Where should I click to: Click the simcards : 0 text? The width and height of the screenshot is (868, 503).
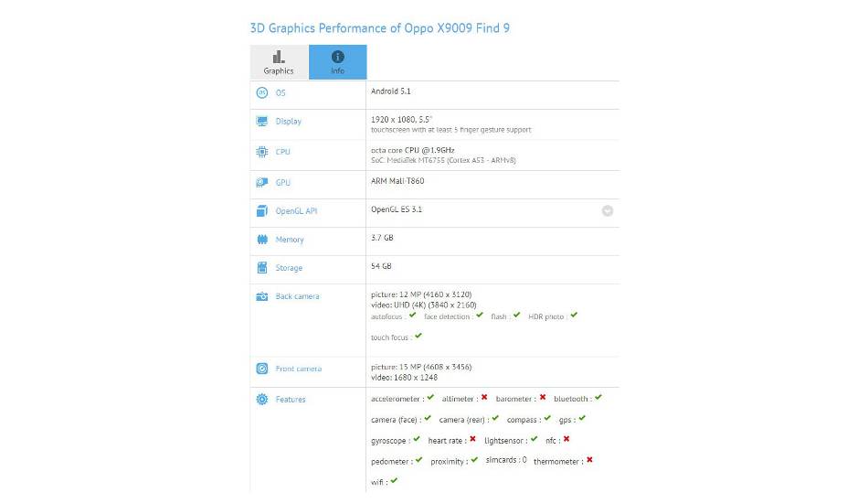[506, 460]
